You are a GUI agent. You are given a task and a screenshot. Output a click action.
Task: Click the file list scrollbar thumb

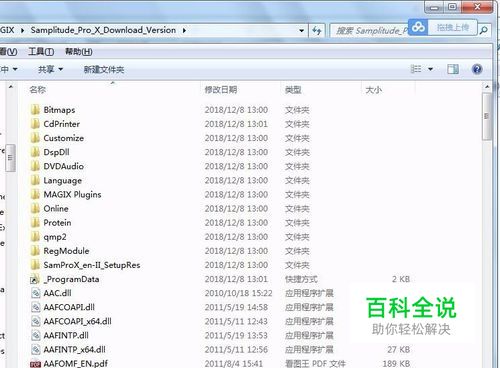tap(487, 116)
